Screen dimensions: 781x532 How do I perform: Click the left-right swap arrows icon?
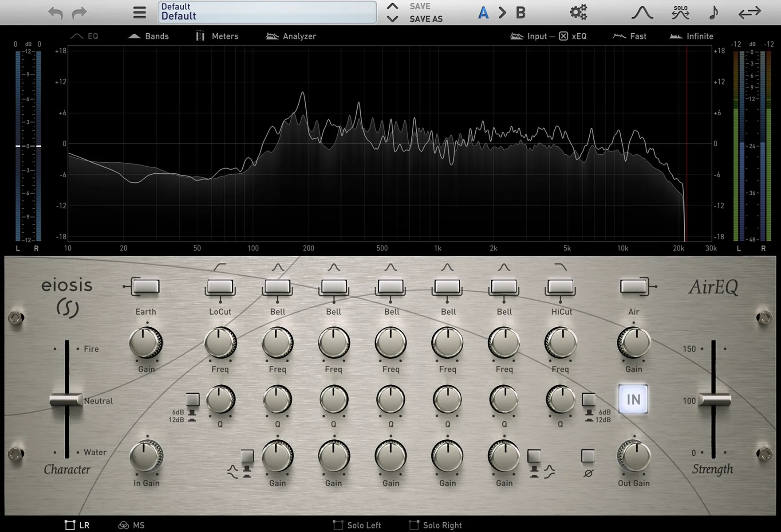point(750,12)
